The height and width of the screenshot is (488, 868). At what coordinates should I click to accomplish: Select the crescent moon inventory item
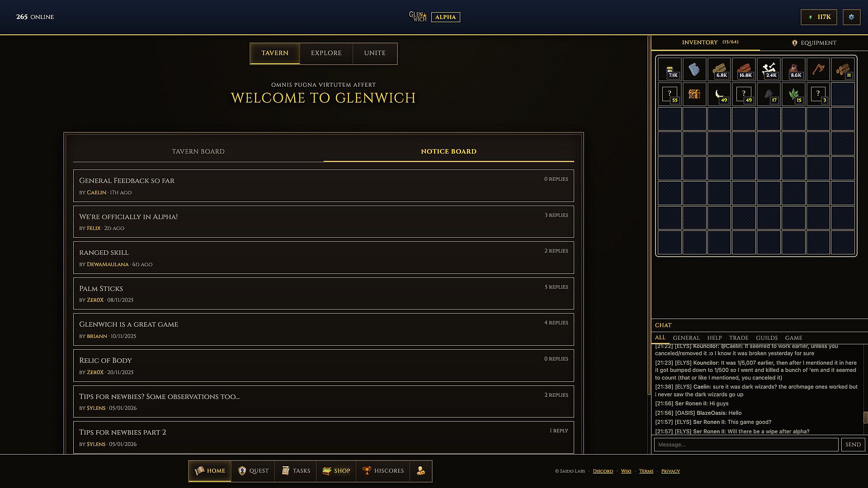(719, 94)
